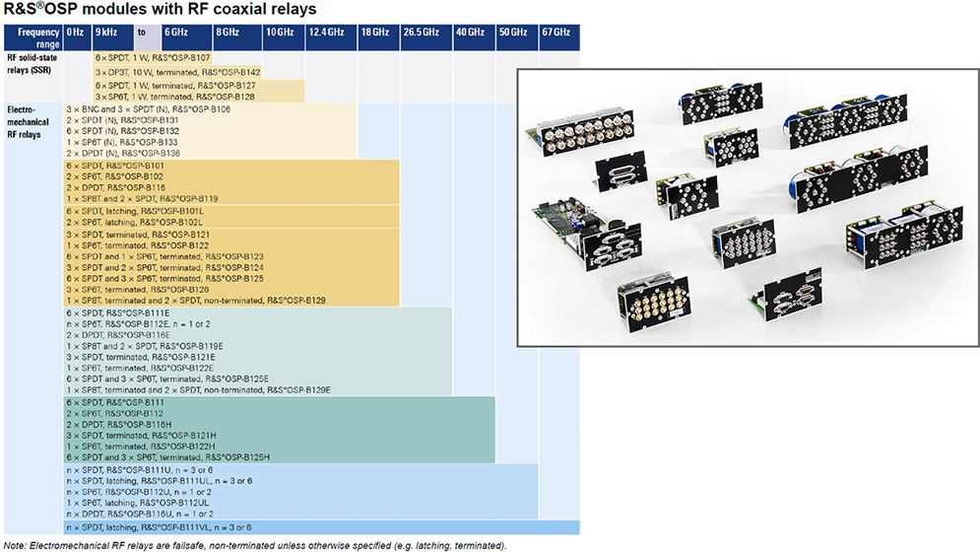Click '3 x SPDT, terminated, OSP-B121H'
Screen dimensions: 980x552
(x=141, y=436)
